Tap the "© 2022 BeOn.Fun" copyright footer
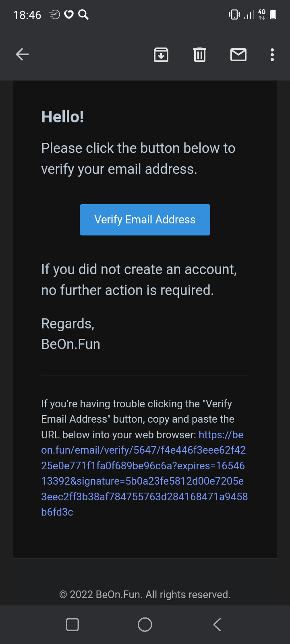Viewport: 290px width, 644px height. [145, 594]
